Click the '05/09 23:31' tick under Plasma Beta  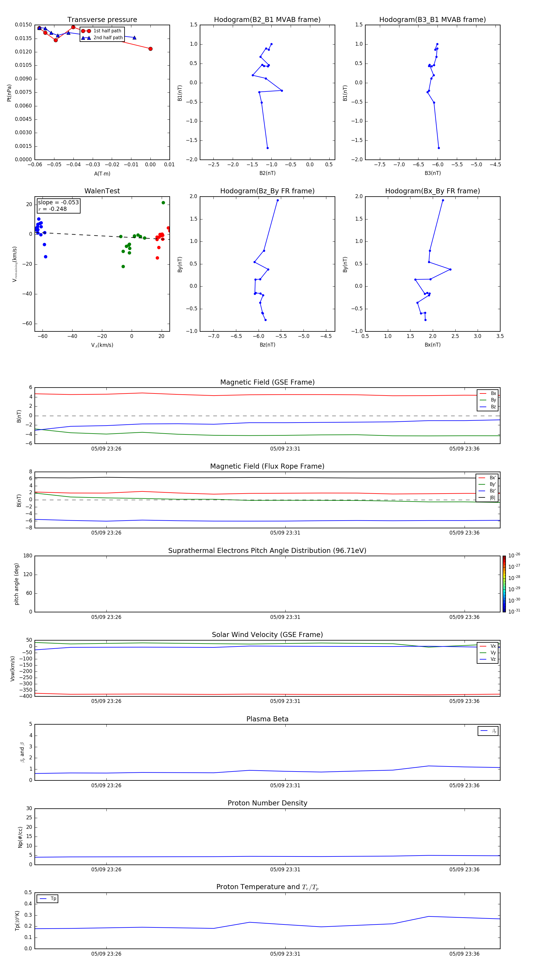285,785
